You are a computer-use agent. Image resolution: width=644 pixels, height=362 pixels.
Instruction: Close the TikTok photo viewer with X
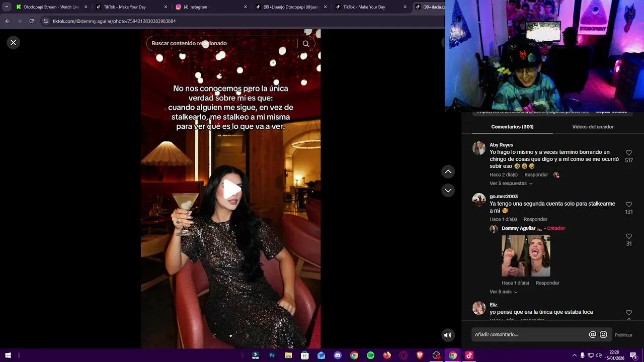(x=14, y=43)
